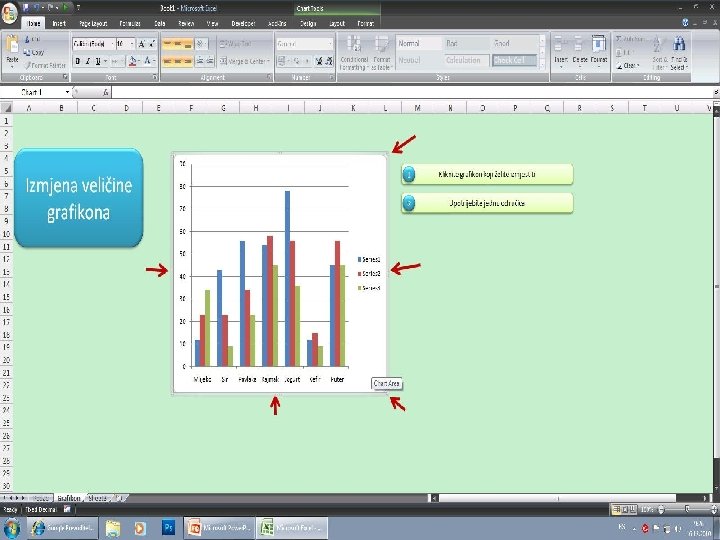The image size is (720, 540).
Task: Open the Design tab under Chart Tools
Action: 308,23
